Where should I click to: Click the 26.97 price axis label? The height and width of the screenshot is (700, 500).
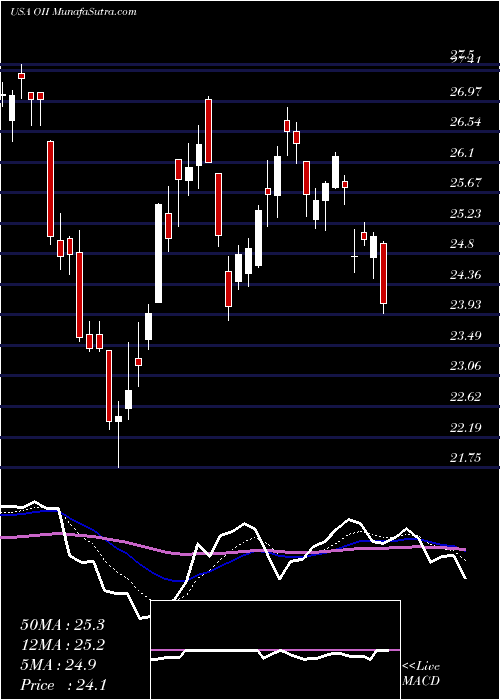coord(466,92)
